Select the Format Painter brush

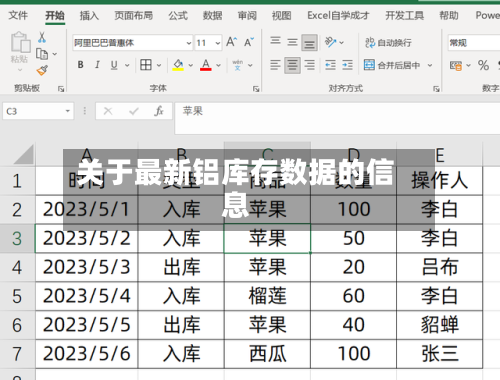pos(42,70)
